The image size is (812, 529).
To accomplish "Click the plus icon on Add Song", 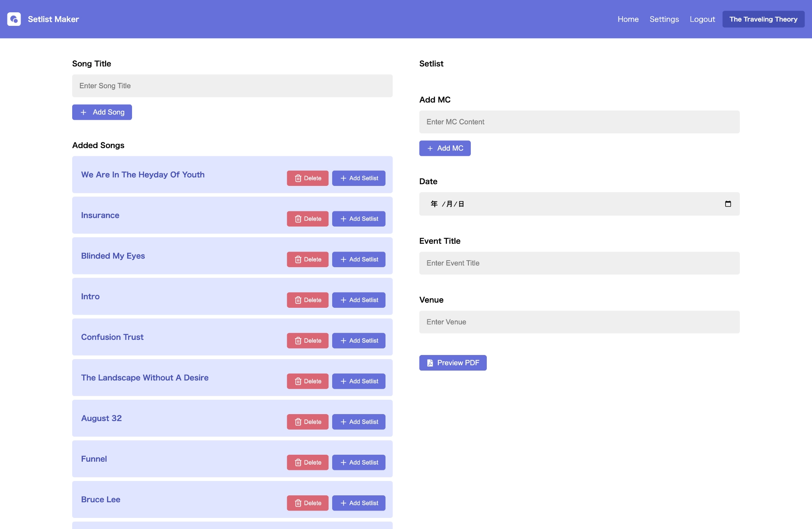I will pos(84,112).
